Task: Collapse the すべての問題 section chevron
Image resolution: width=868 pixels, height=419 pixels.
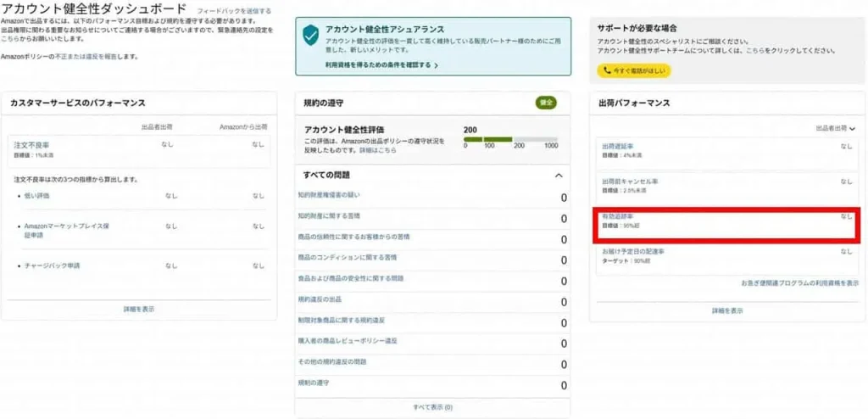Action: click(559, 175)
